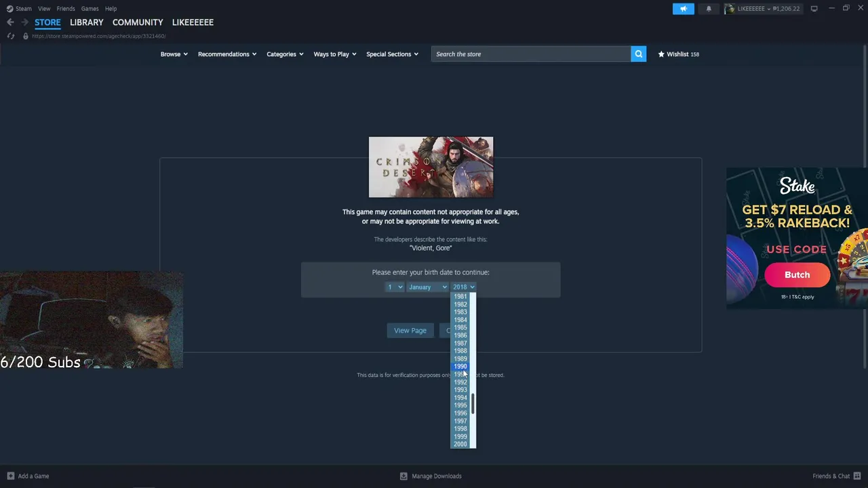This screenshot has width=868, height=488.
Task: Open Manage Downloads
Action: (x=431, y=476)
